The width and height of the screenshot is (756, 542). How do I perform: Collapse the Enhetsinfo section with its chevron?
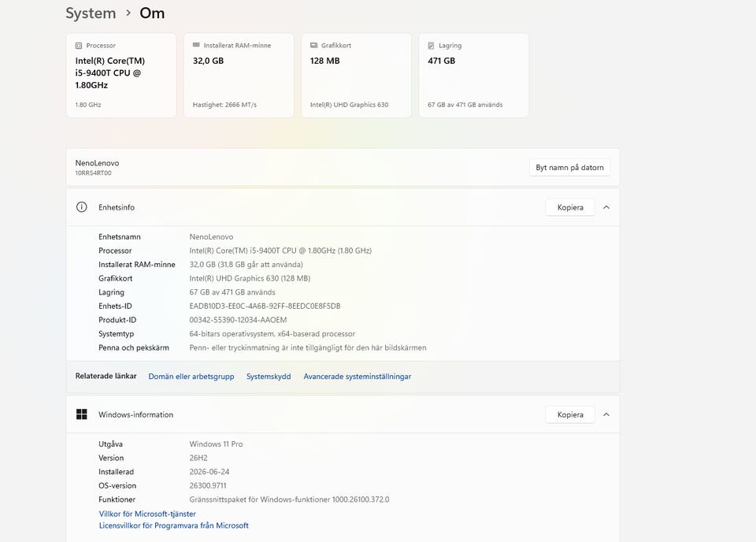[606, 207]
